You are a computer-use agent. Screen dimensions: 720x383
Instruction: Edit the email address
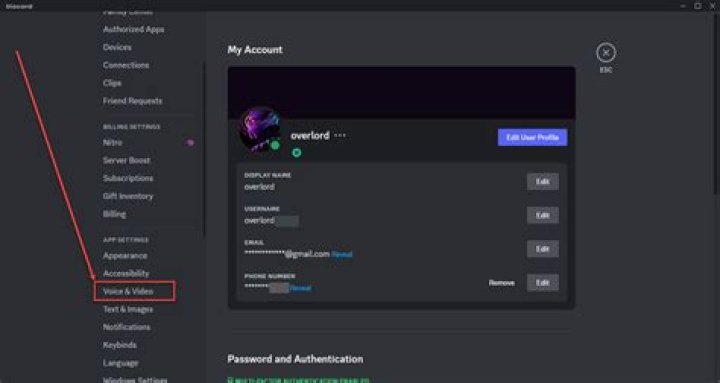(x=542, y=249)
